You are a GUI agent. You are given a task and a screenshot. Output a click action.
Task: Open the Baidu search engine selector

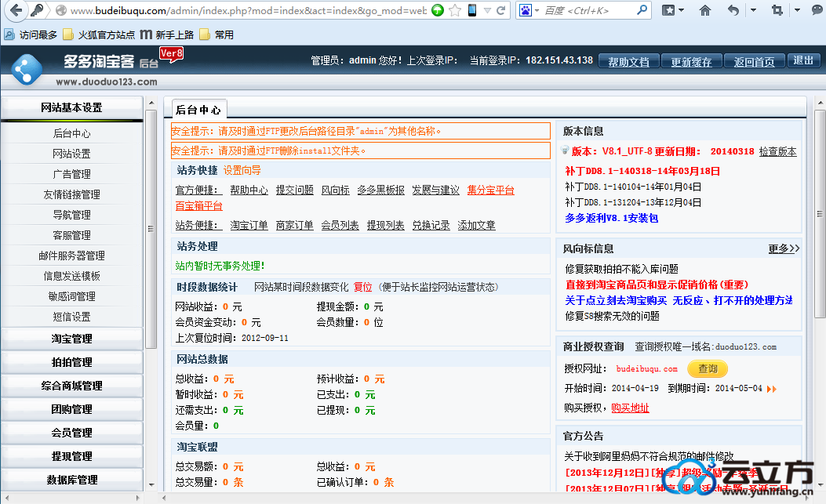(x=529, y=10)
